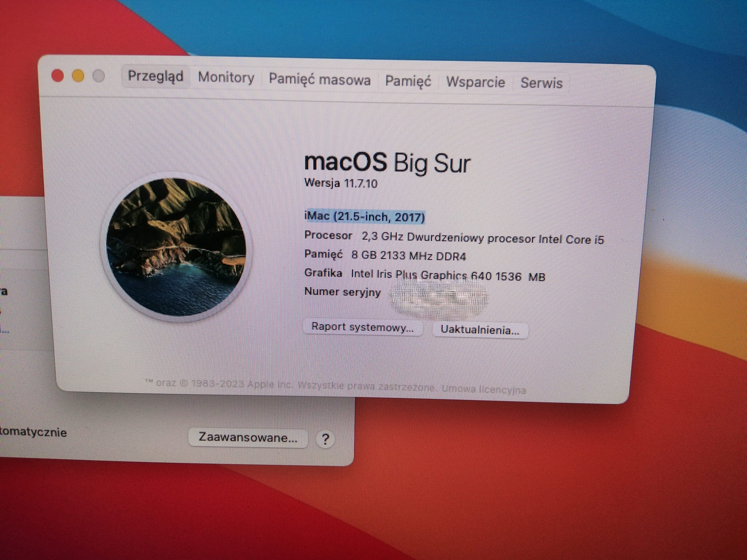Open the Monitory tab
Image resolution: width=747 pixels, height=560 pixels.
tap(226, 78)
